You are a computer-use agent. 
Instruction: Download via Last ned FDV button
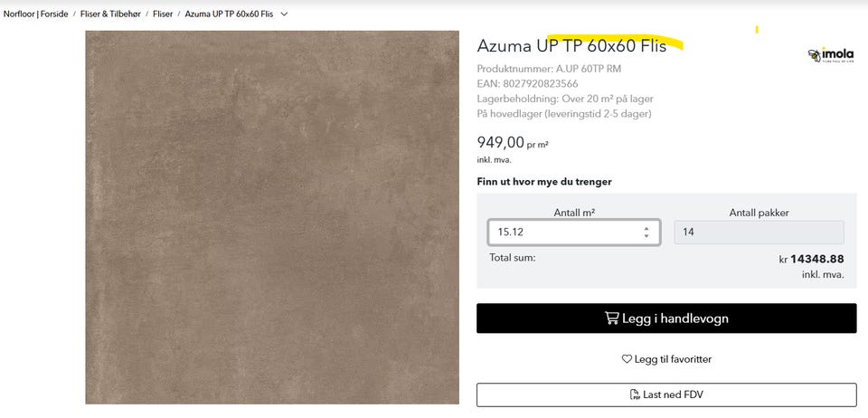click(666, 395)
